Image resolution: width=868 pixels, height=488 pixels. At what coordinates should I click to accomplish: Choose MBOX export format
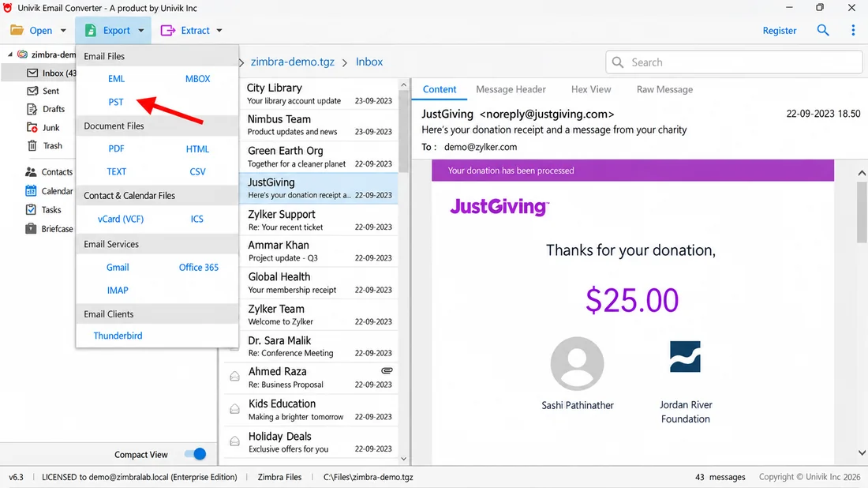(x=197, y=79)
